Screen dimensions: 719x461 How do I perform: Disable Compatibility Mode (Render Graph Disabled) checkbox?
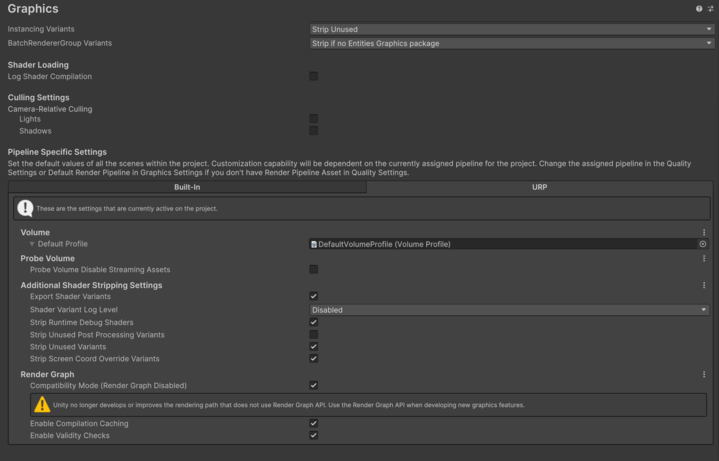pos(314,385)
